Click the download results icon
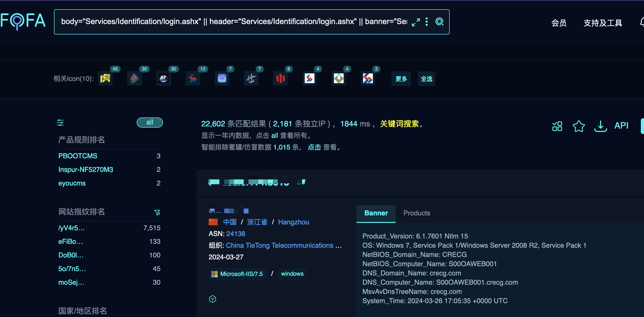644x317 pixels. 600,126
